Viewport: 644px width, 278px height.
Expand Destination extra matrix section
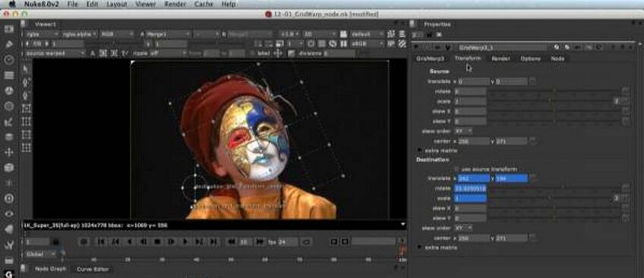tap(420, 247)
